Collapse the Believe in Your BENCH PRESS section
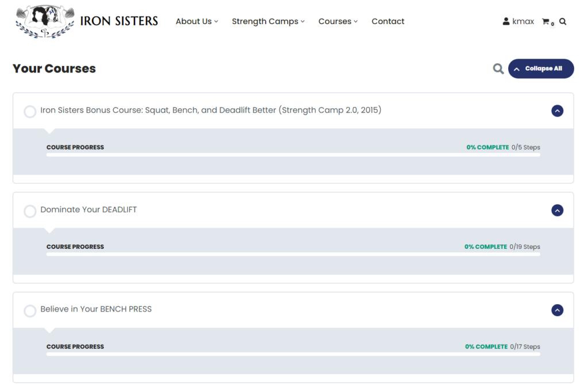The width and height of the screenshot is (588, 384). [557, 310]
